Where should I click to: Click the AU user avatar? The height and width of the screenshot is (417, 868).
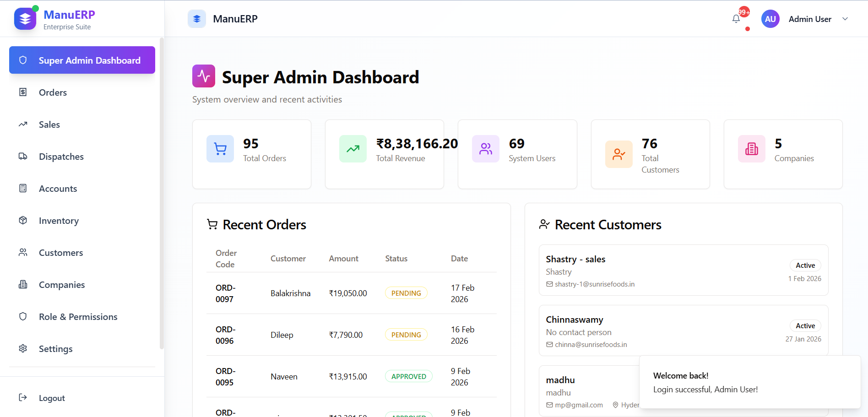click(770, 19)
